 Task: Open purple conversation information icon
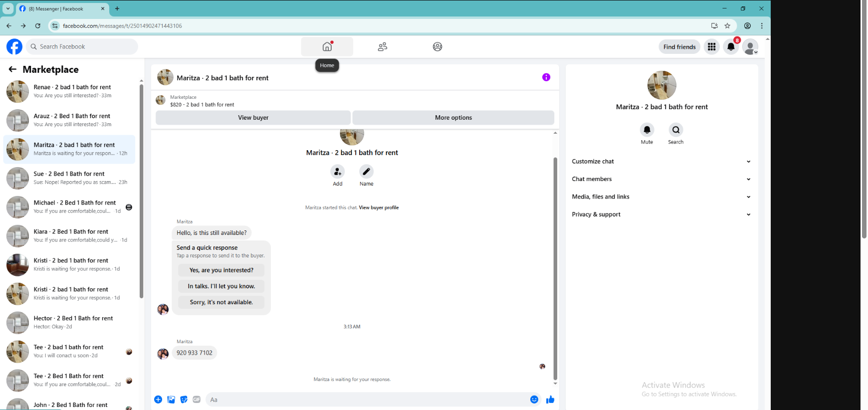[546, 77]
